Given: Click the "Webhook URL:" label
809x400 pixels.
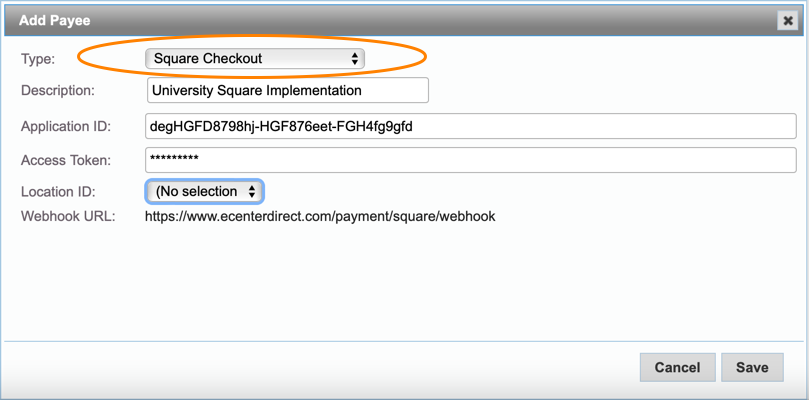Looking at the screenshot, I should click(x=62, y=216).
